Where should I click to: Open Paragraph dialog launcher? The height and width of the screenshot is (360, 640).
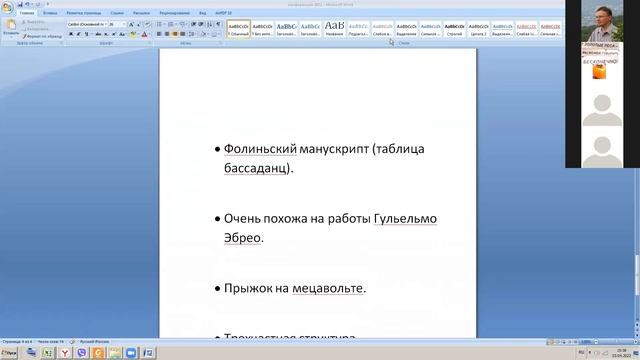pos(221,43)
